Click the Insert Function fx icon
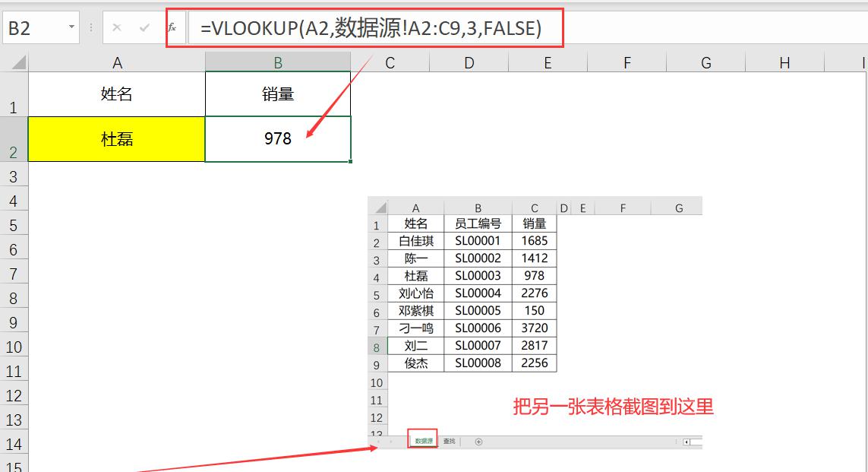The image size is (868, 472). (x=172, y=27)
